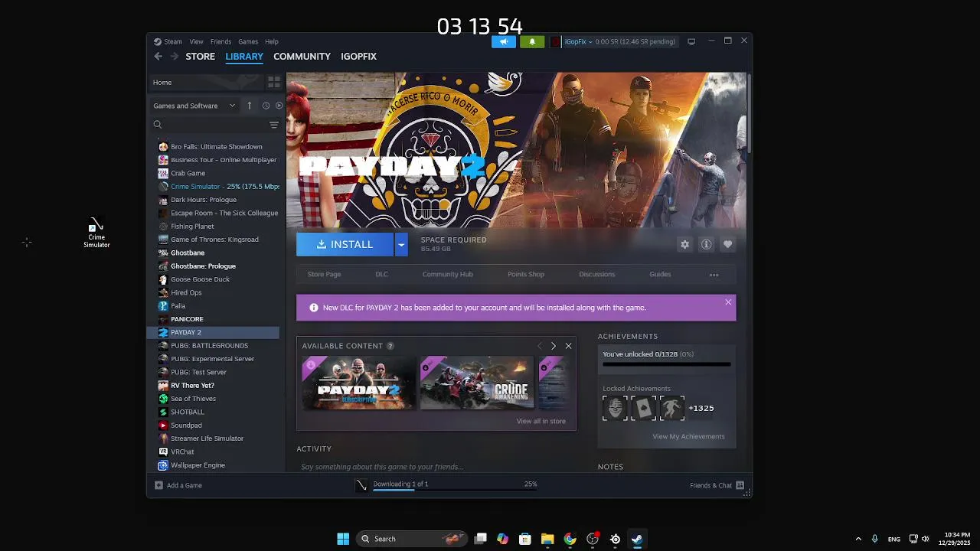
Task: Close the Available Content panel
Action: 568,346
